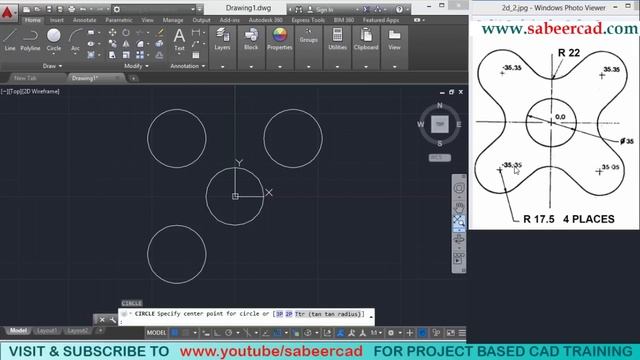Open the Layers panel
The width and height of the screenshot is (640, 360).
[x=222, y=40]
